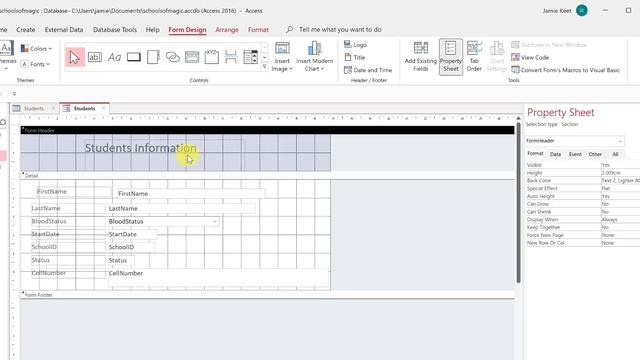Click the form design vertical scrollbar

point(518,202)
